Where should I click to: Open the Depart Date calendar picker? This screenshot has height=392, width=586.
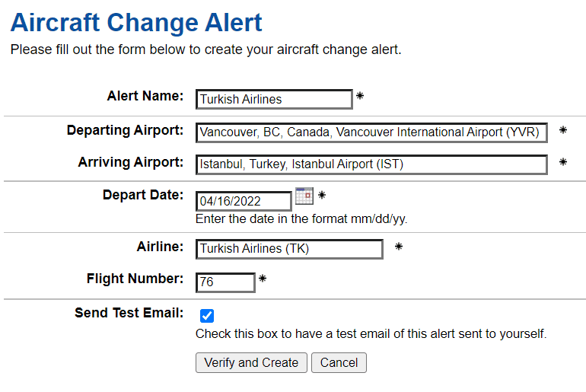(304, 196)
